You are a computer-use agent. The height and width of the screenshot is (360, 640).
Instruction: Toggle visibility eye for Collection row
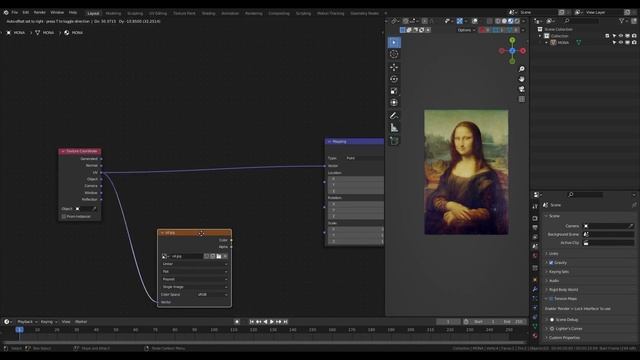click(x=621, y=36)
